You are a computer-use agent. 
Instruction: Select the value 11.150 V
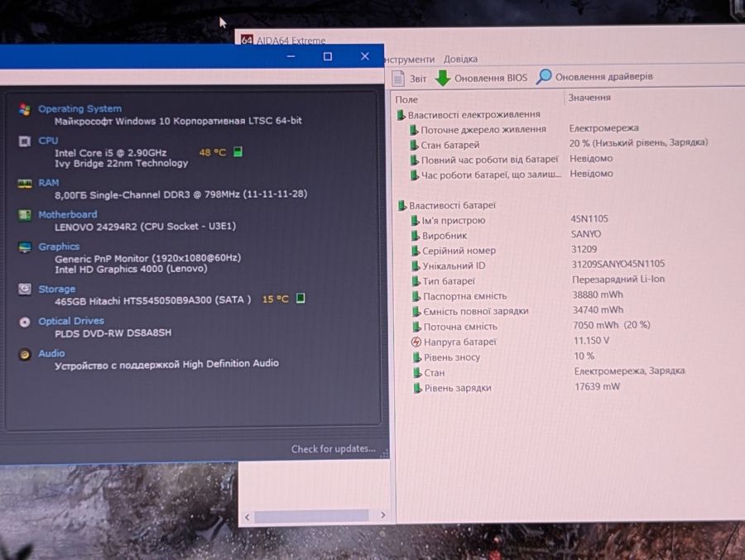(x=592, y=341)
